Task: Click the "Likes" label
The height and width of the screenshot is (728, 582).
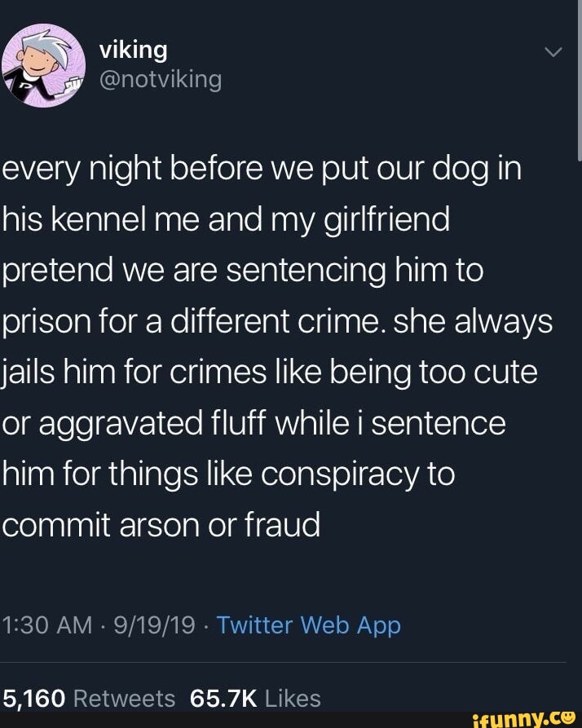Action: [293, 699]
